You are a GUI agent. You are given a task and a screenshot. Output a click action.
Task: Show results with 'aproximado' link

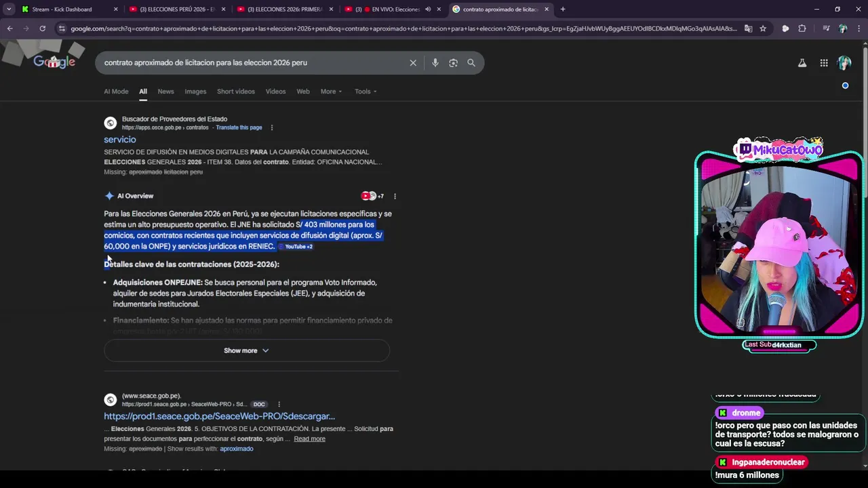tap(237, 449)
